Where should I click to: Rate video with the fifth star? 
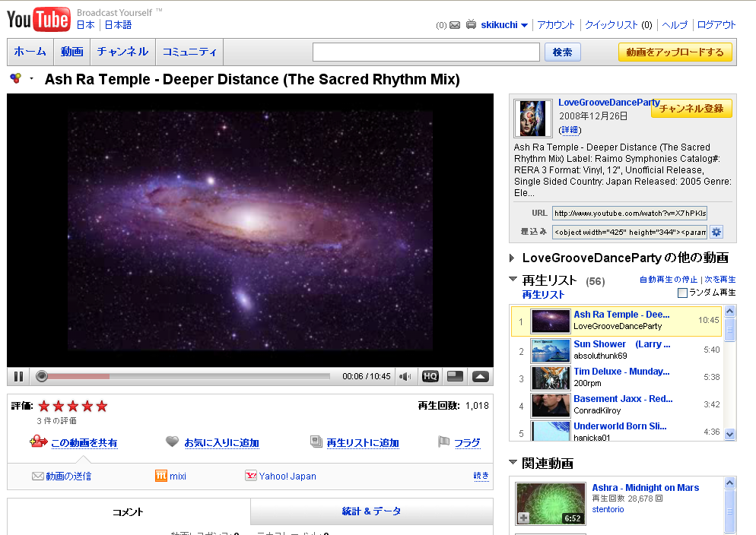click(x=102, y=406)
